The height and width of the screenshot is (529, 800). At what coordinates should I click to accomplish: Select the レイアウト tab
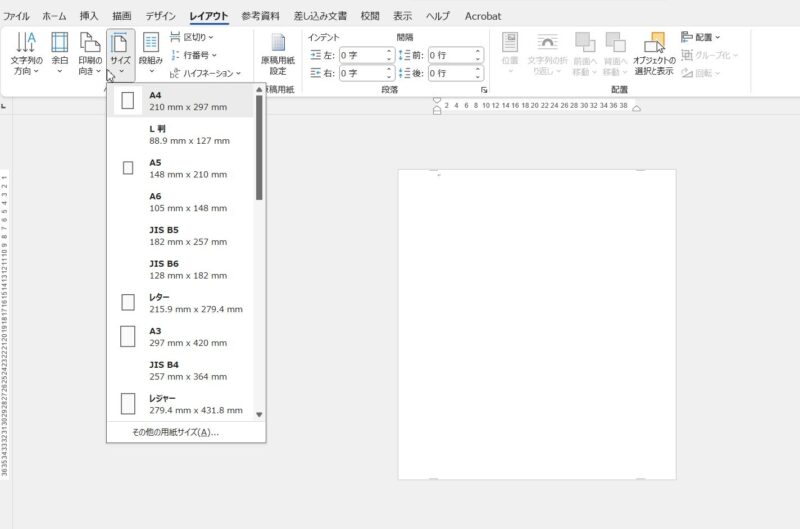(208, 16)
